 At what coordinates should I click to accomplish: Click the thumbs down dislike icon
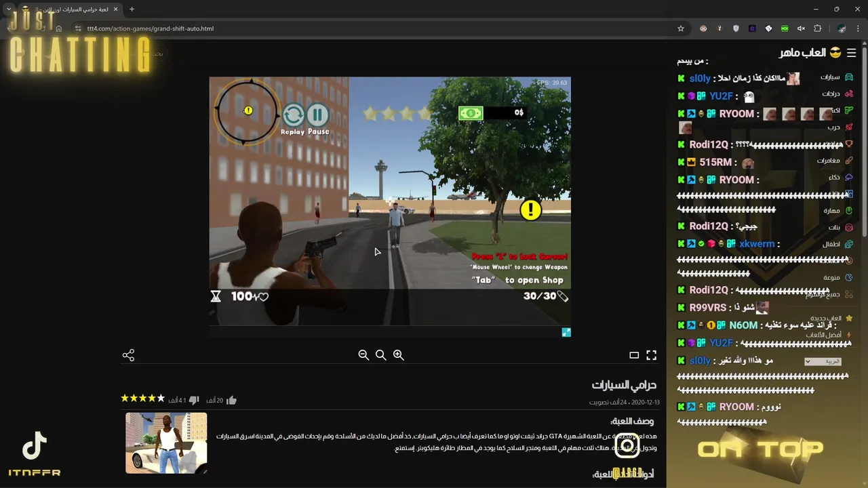[193, 400]
